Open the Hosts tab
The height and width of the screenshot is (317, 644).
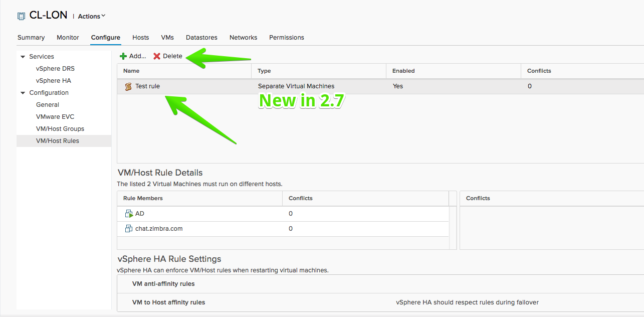click(141, 38)
